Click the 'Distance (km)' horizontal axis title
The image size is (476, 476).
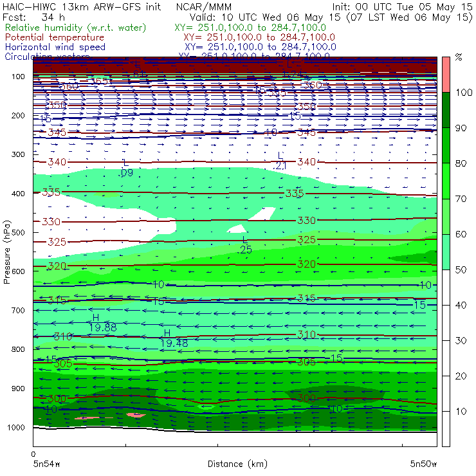237,464
